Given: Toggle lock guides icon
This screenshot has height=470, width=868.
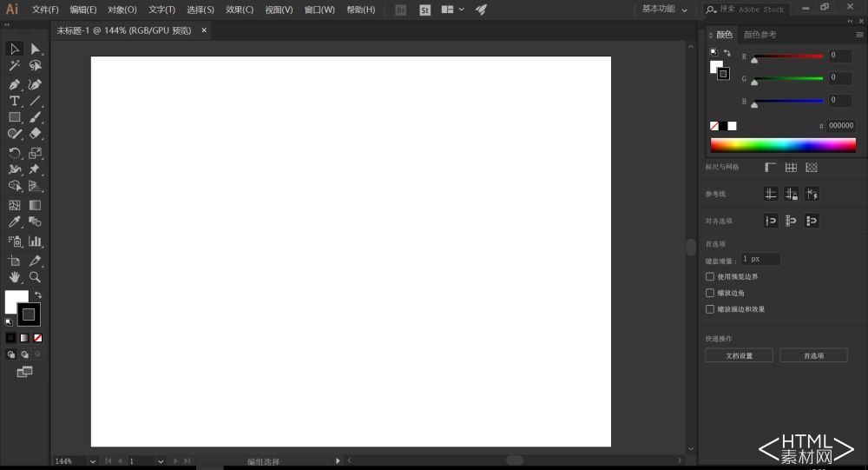Looking at the screenshot, I should [791, 194].
